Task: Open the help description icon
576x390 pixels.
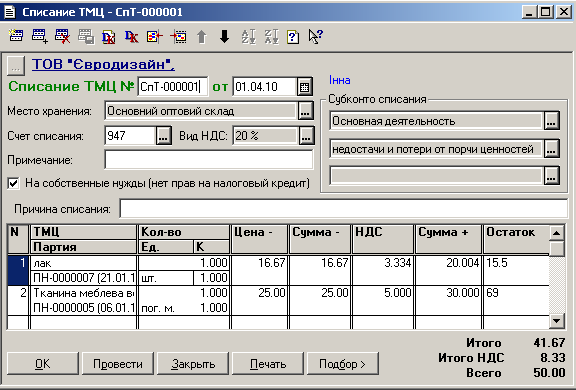Action: click(x=293, y=36)
